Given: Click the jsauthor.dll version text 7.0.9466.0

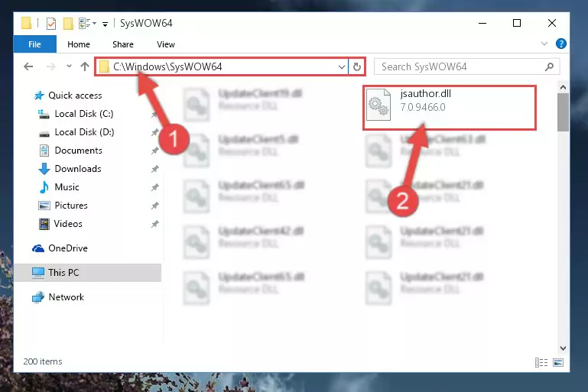Looking at the screenshot, I should click(423, 108).
